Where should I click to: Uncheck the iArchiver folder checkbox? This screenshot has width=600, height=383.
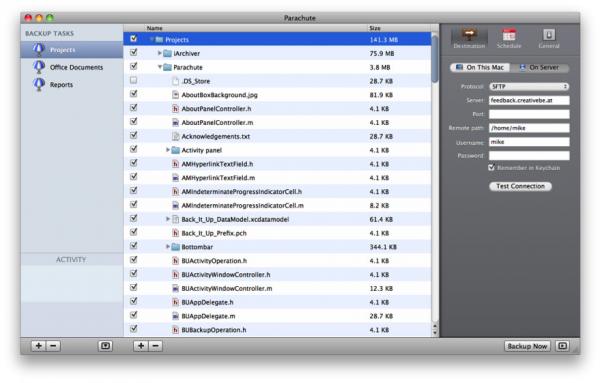134,52
